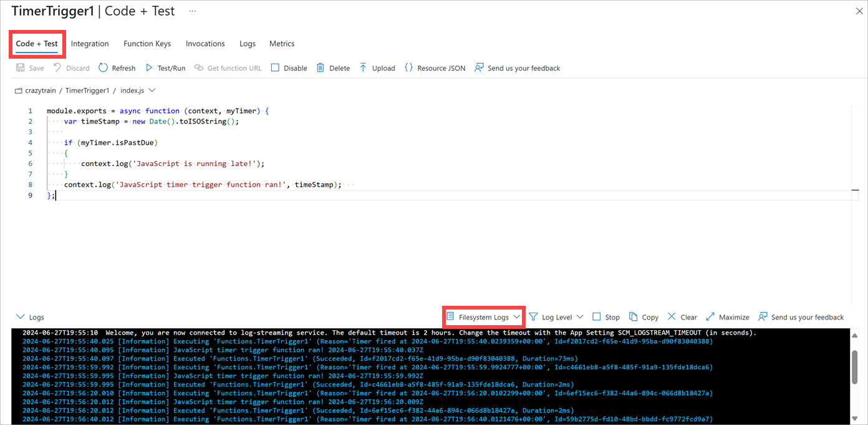Viewport: 868px width, 425px height.
Task: Click the log line timestamped 19:55:59.992
Action: [x=367, y=368]
